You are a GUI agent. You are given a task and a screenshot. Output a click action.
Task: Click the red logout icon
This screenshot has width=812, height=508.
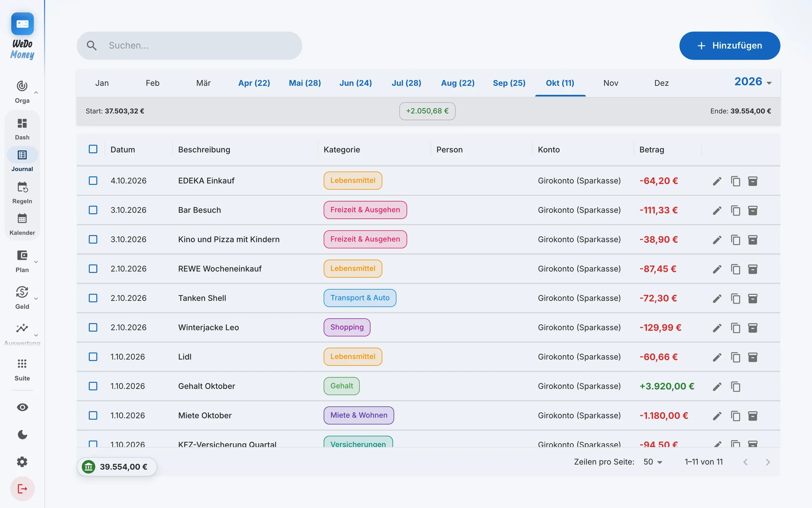[x=22, y=489]
